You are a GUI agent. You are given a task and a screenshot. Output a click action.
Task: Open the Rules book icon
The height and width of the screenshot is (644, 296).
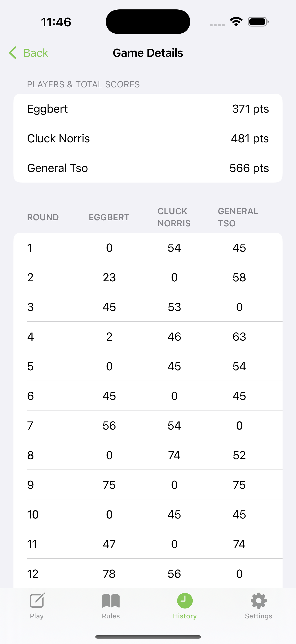111,600
